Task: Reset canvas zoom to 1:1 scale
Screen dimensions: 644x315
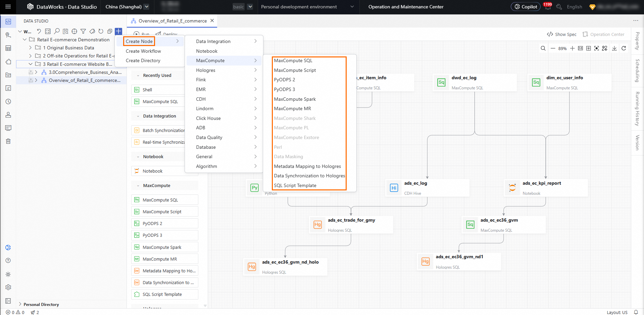Action: coord(581,48)
